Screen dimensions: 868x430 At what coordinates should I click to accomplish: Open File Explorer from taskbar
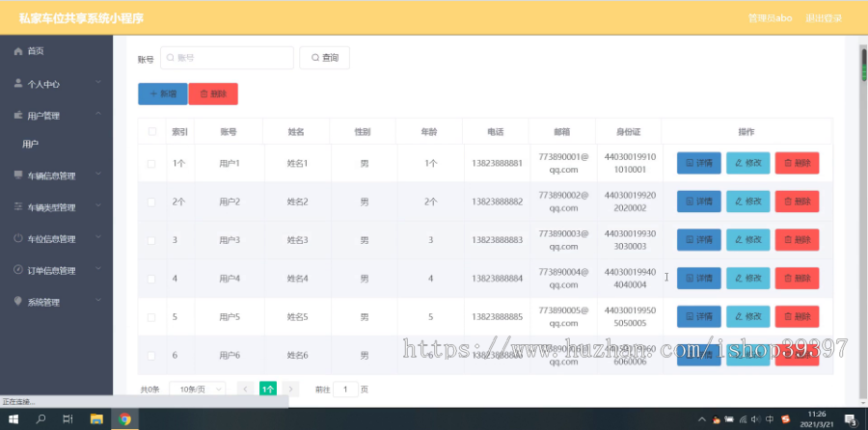(x=96, y=419)
